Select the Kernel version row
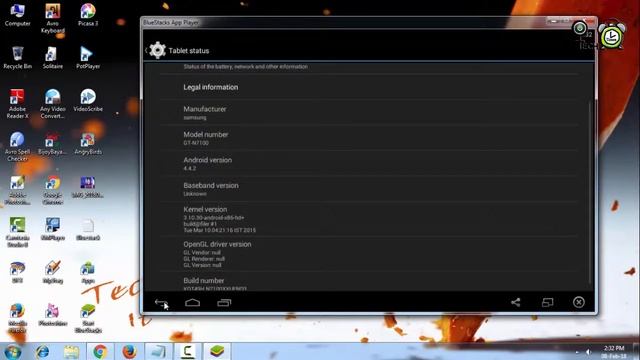 (369, 219)
